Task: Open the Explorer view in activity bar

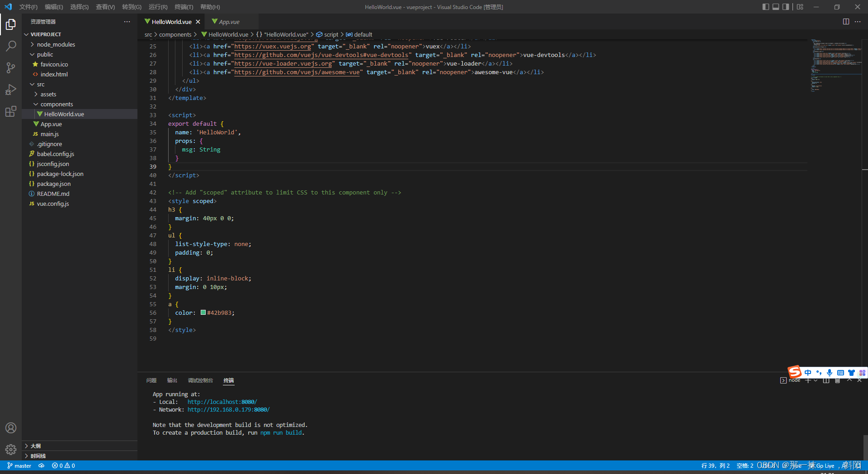Action: point(11,24)
